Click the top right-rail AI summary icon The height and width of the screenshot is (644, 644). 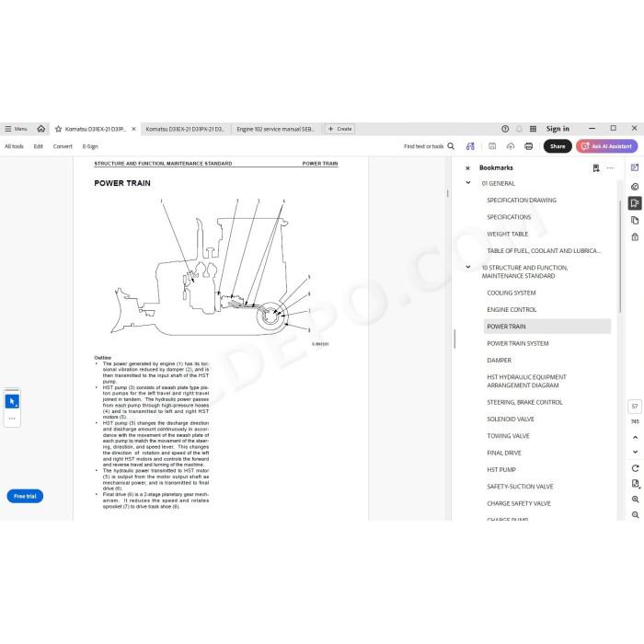click(635, 167)
